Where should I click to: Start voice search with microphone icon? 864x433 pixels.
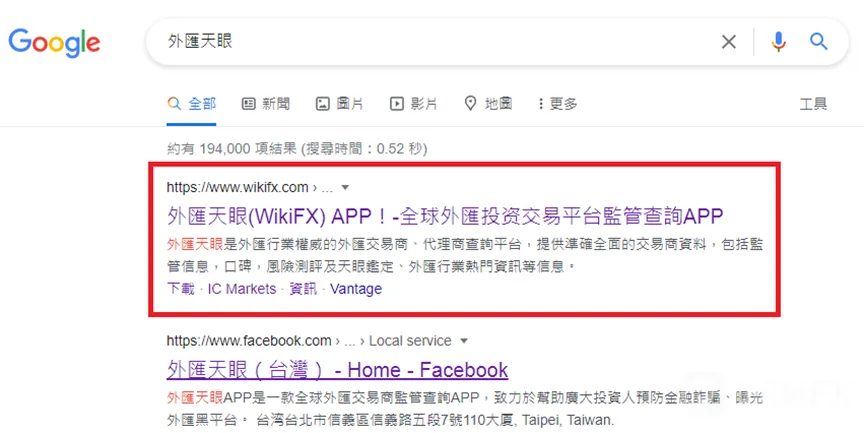click(x=778, y=41)
